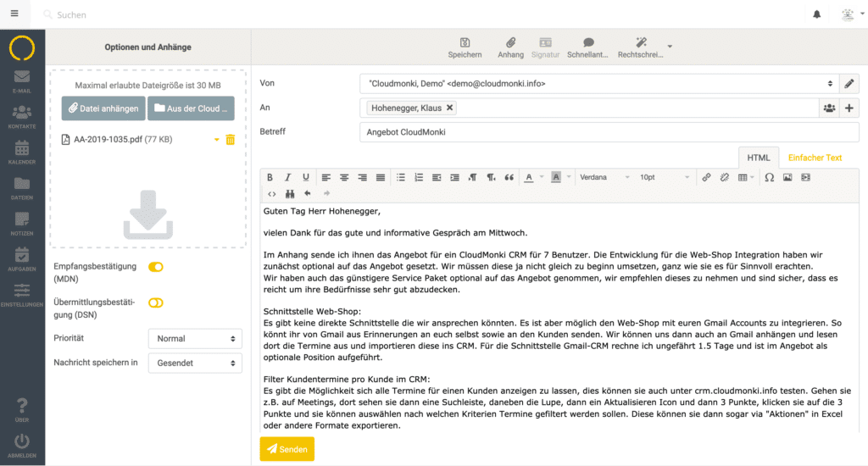Insert hyperlink
868x466 pixels.
[x=706, y=178]
